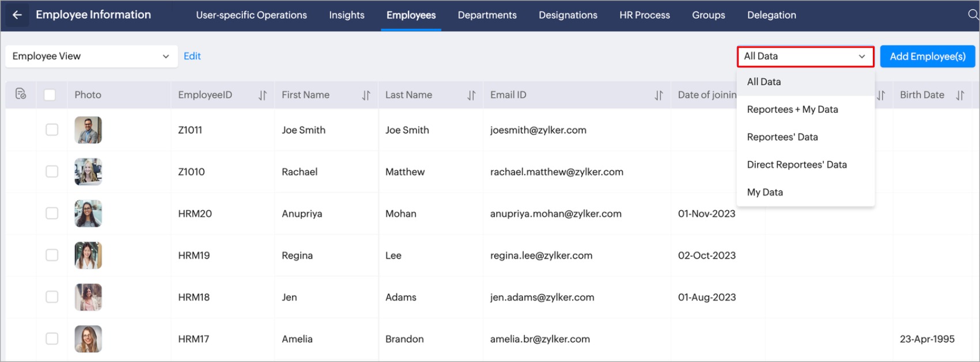Click the back arrow beside Employee Information
The image size is (980, 362).
tap(17, 15)
